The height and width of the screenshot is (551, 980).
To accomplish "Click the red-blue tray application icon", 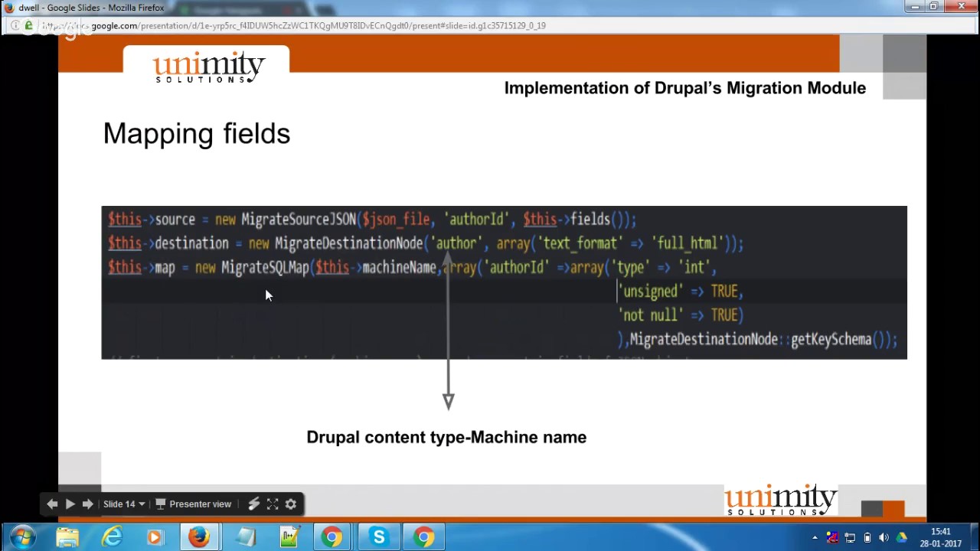I will [832, 538].
